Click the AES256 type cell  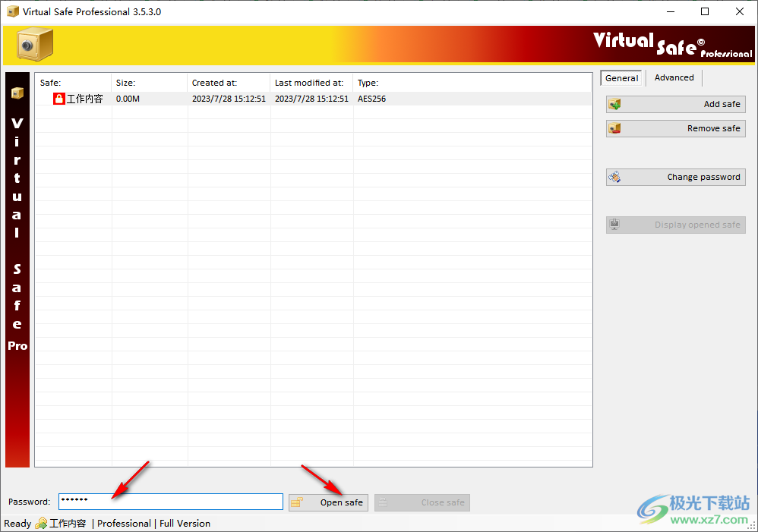[371, 99]
